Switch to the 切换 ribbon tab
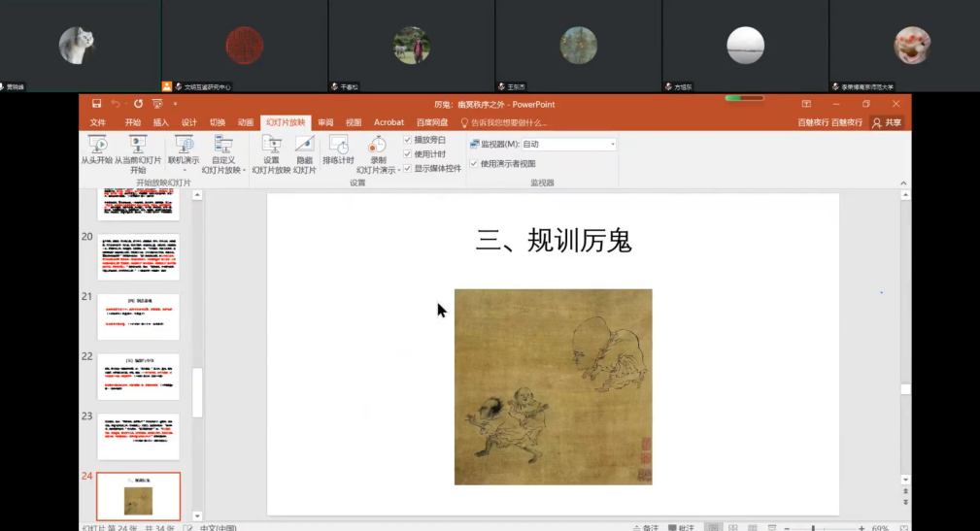Screen dimensions: 980x531 click(x=218, y=122)
